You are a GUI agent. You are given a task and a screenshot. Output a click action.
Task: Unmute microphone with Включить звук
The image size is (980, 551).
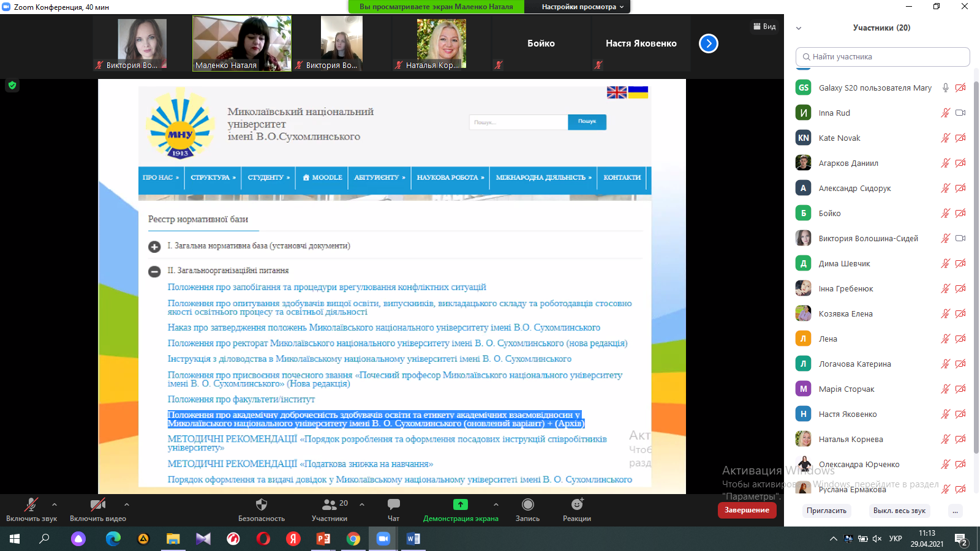click(31, 505)
